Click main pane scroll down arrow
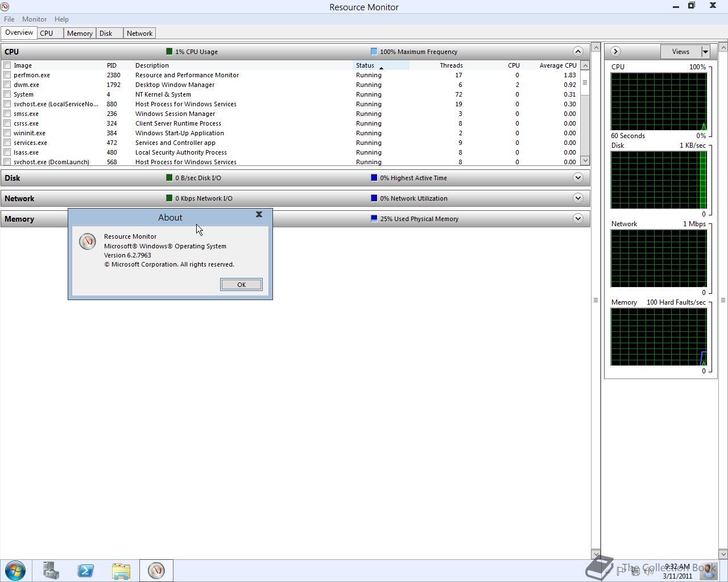The height and width of the screenshot is (582, 728). click(x=595, y=554)
